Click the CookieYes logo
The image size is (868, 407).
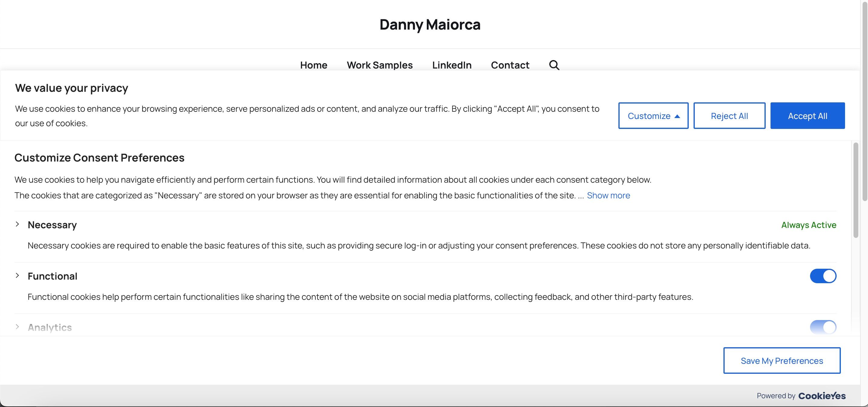(822, 396)
